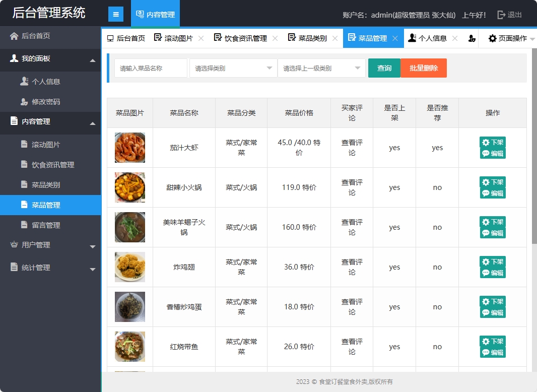Click the 红烧带鱼 dish thumbnail
The height and width of the screenshot is (392, 537).
pos(130,346)
